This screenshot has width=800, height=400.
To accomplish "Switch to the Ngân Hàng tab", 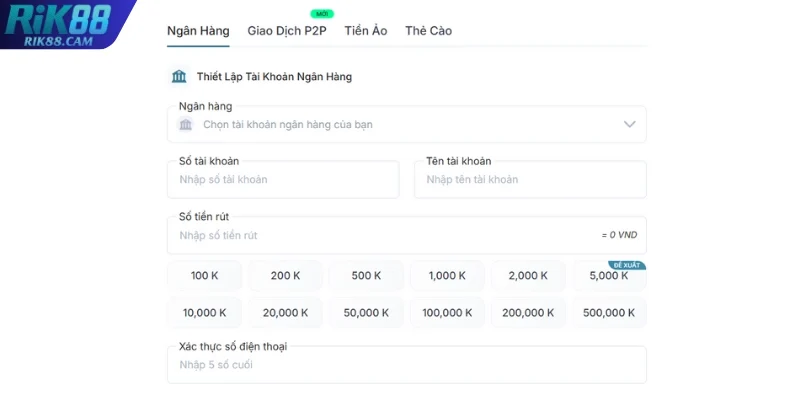I will coord(198,31).
